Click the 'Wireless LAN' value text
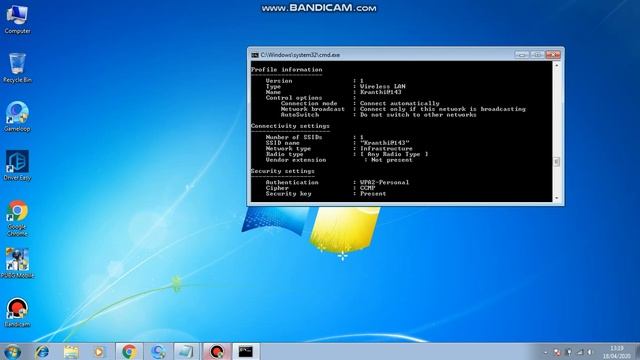 click(382, 87)
